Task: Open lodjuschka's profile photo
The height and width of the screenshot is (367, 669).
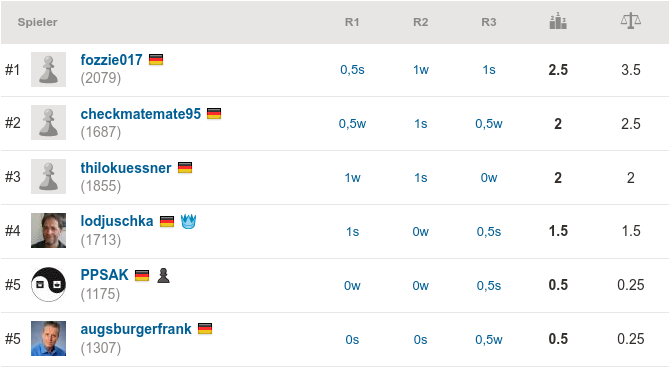Action: [49, 230]
